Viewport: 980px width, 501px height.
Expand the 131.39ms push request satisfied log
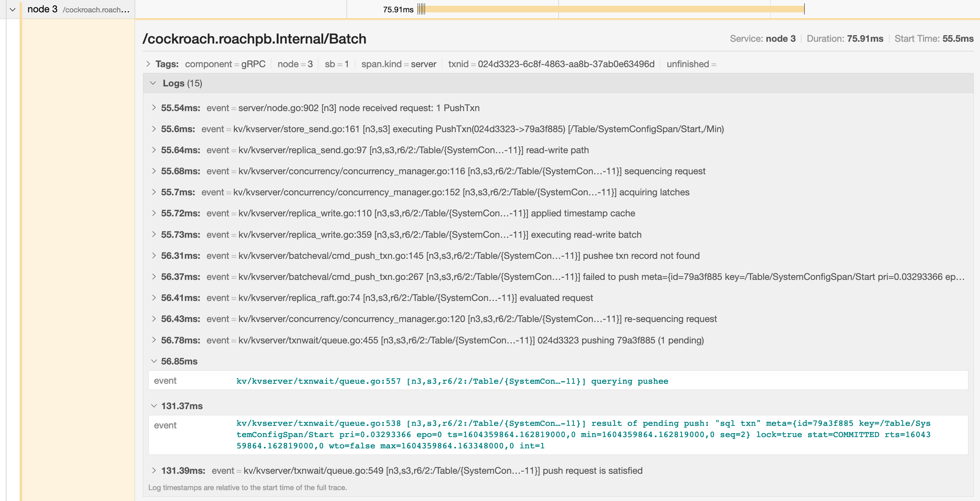154,471
